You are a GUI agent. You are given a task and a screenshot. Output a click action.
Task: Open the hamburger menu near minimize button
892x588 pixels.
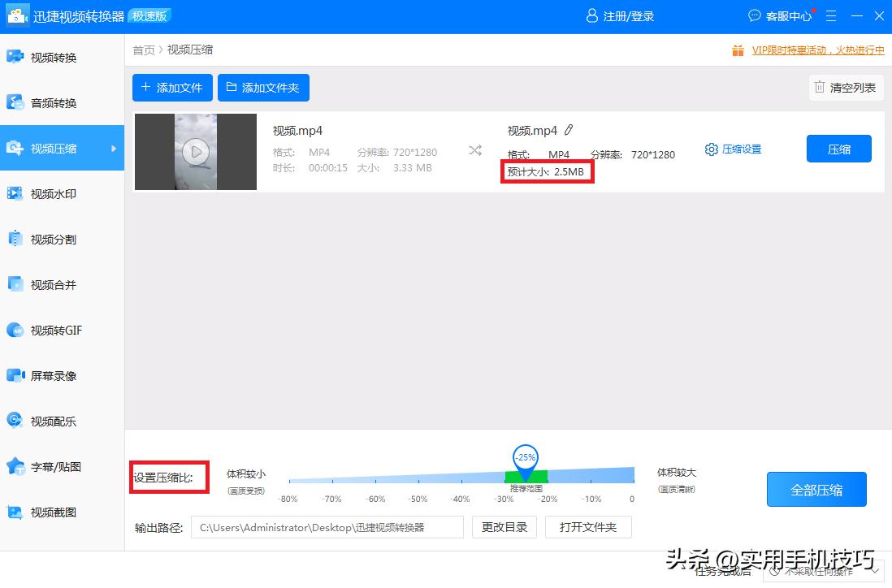[x=830, y=15]
